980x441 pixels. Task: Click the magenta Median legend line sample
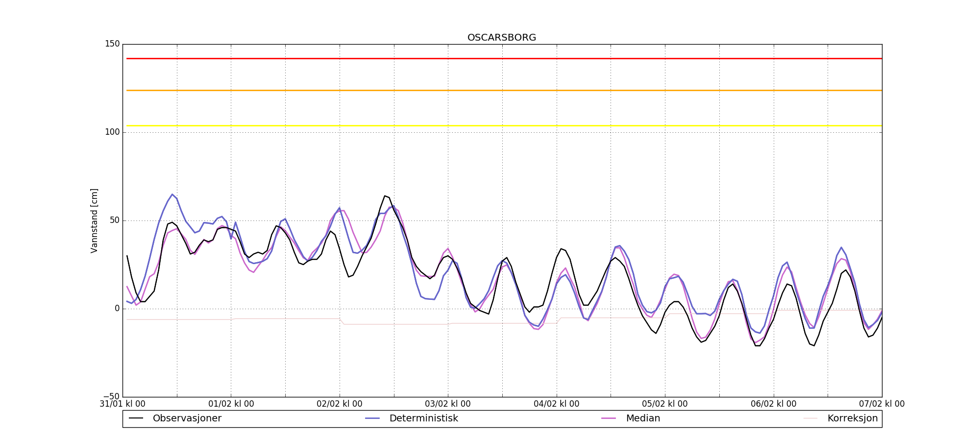point(609,418)
